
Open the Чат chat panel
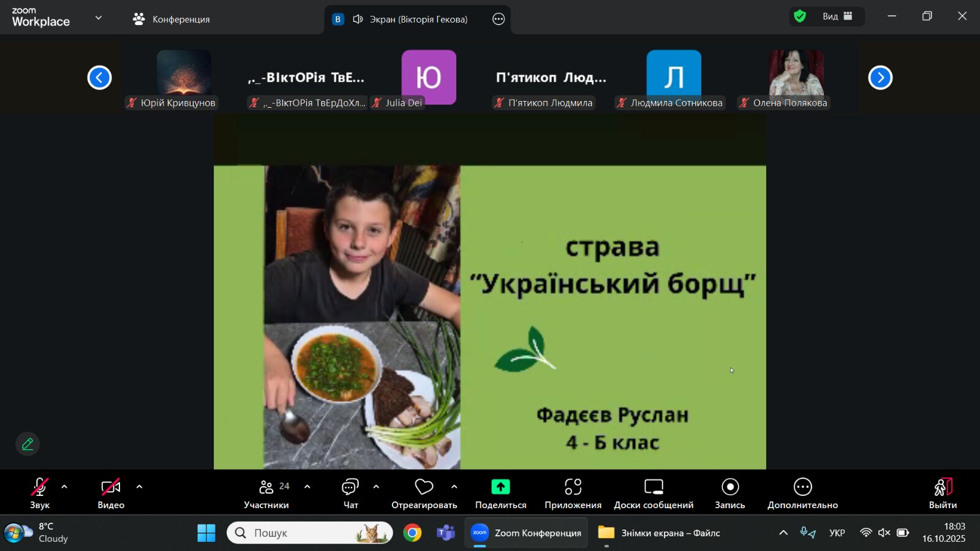pyautogui.click(x=350, y=493)
